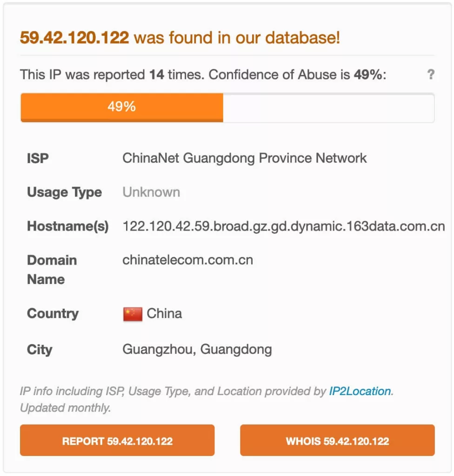
Task: Select the ChinaNet Guangdong Province Network ISP value
Action: [x=244, y=158]
